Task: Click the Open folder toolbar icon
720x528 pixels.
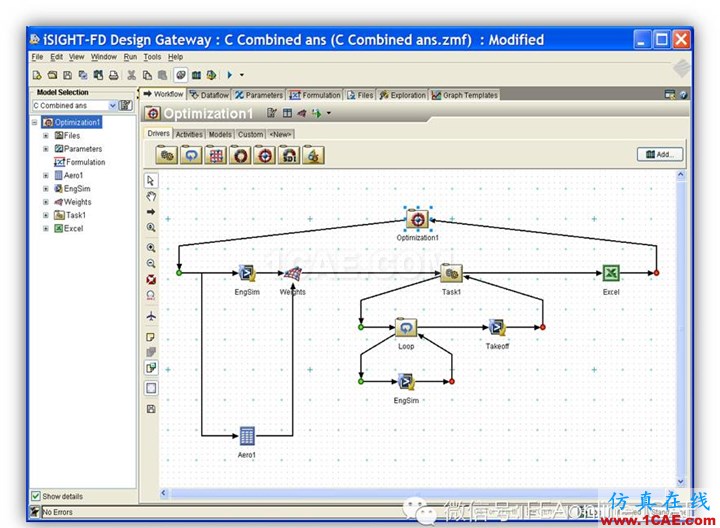Action: [x=53, y=75]
